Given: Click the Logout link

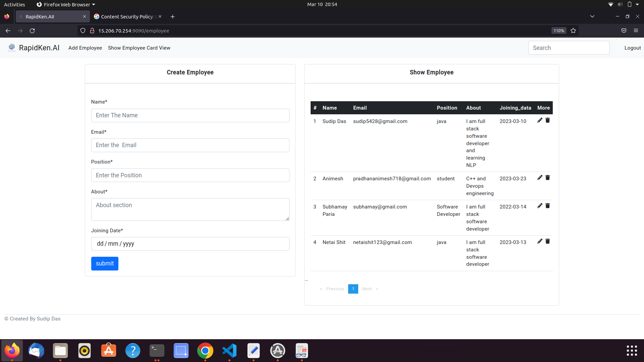Looking at the screenshot, I should coord(632,48).
